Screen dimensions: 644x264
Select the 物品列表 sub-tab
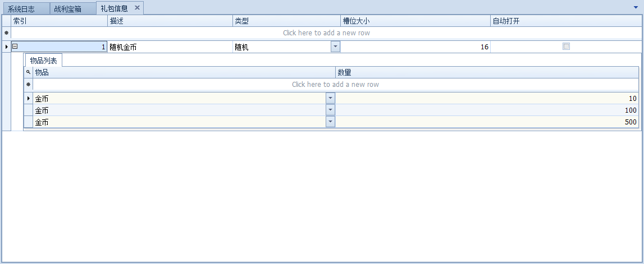point(43,61)
